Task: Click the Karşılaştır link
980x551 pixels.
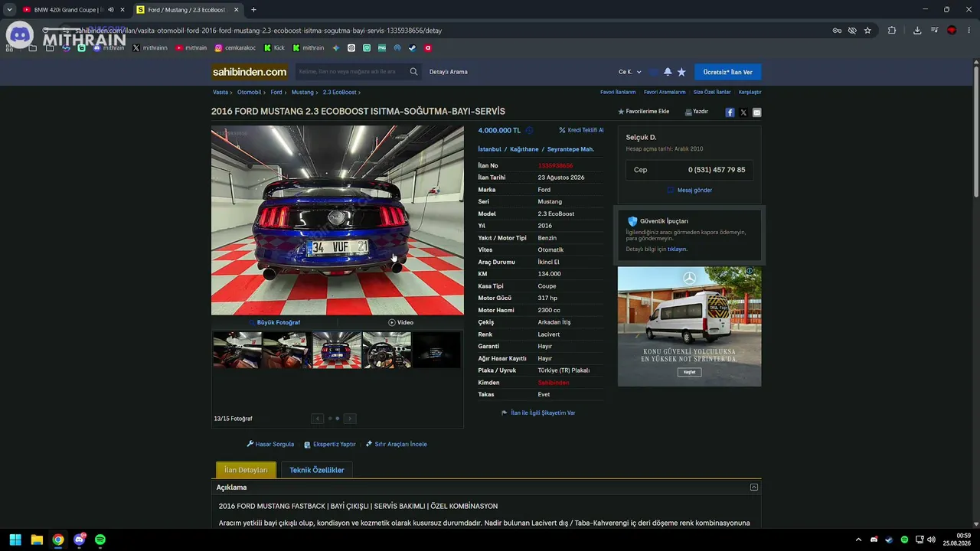Action: tap(750, 92)
